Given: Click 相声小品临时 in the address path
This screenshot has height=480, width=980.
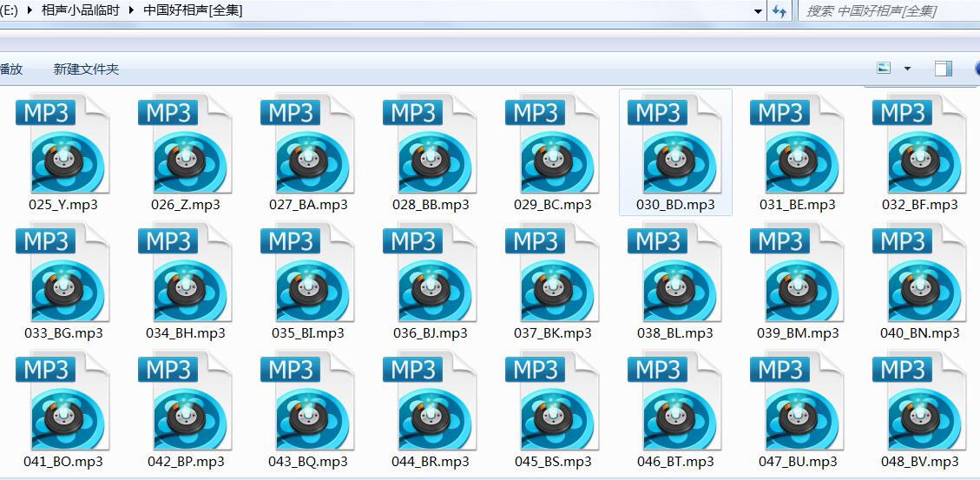Looking at the screenshot, I should pos(80,10).
